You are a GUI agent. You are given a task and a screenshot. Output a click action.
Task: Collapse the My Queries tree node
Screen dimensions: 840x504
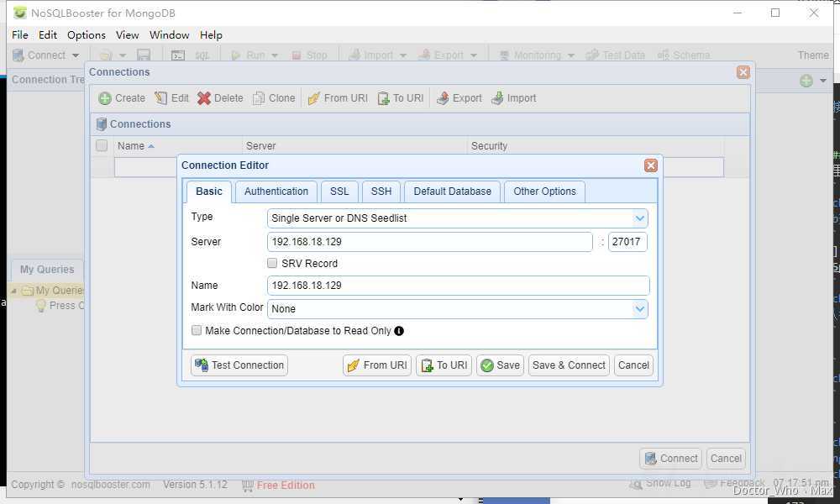(14, 291)
